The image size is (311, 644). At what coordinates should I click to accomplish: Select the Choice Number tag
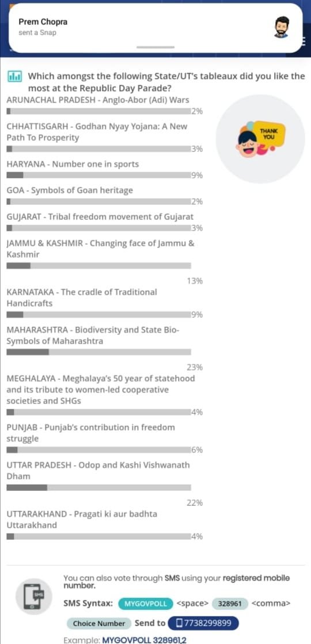pos(98,623)
